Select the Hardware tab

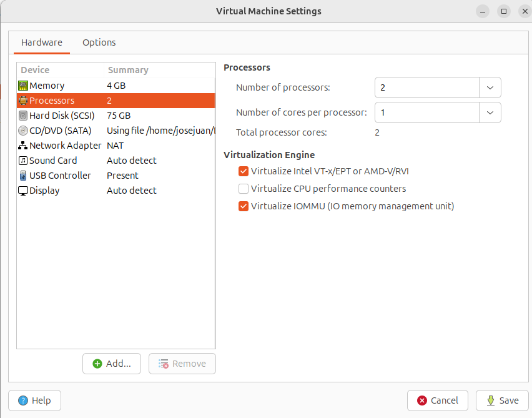tap(41, 42)
